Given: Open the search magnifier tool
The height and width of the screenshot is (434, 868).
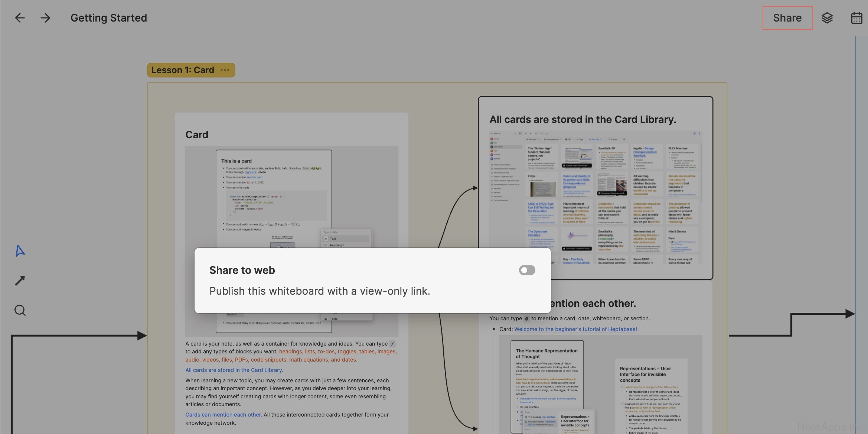Looking at the screenshot, I should (20, 310).
